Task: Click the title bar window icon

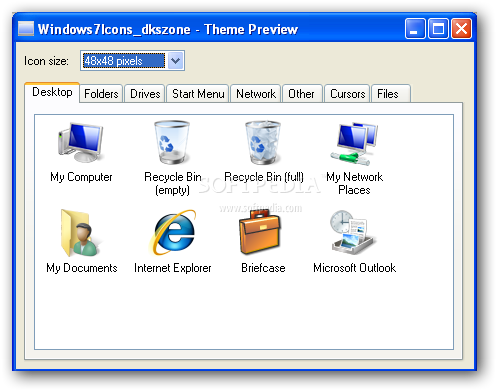Action: tap(26, 29)
